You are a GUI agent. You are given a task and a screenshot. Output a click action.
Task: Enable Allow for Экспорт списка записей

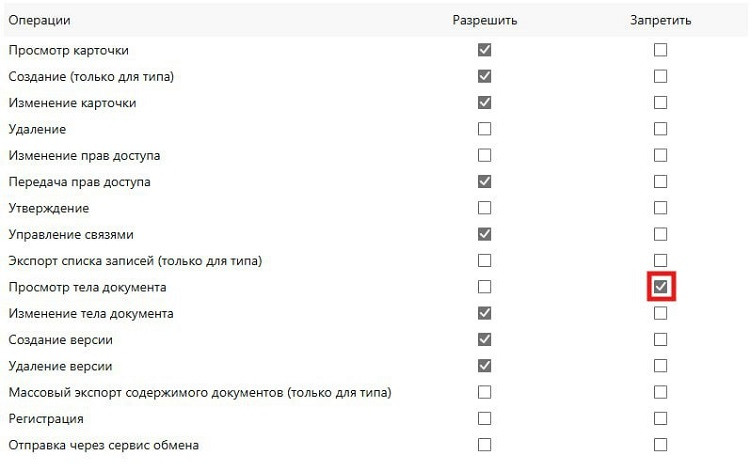pyautogui.click(x=485, y=260)
